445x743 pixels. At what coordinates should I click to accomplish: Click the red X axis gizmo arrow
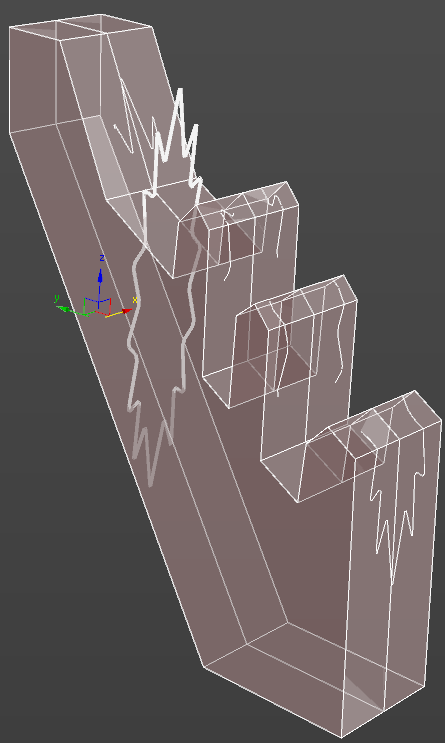126,311
